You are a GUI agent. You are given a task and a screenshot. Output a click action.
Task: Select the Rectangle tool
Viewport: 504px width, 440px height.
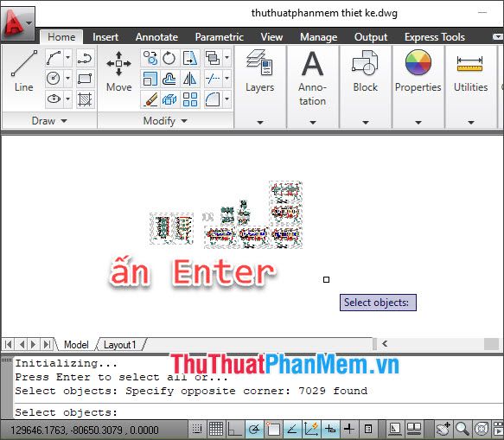[85, 79]
